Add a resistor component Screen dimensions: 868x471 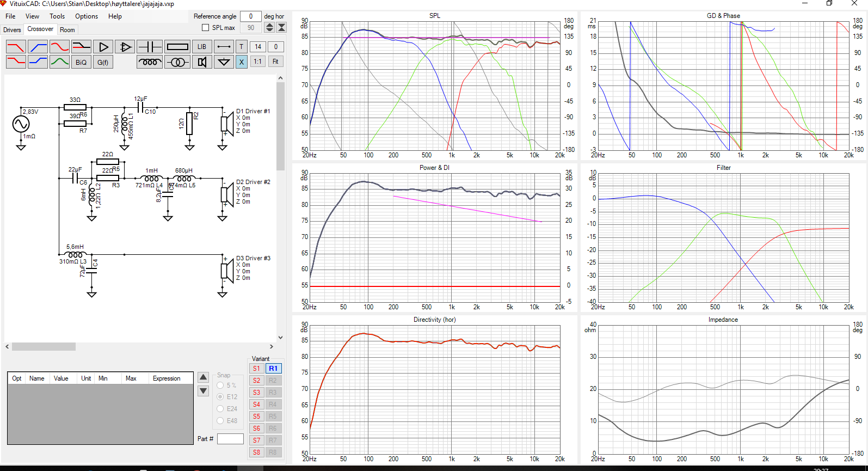[x=177, y=47]
